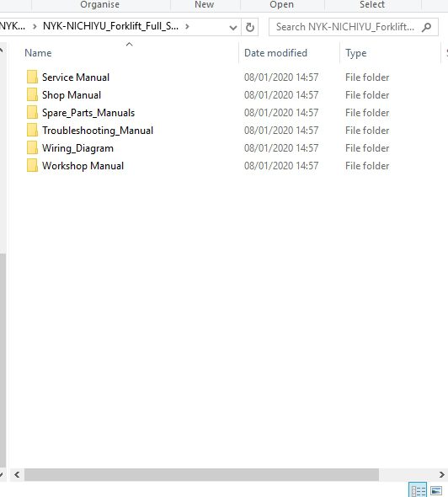The image size is (448, 497).
Task: Sort files by Date modified column
Action: click(x=275, y=53)
